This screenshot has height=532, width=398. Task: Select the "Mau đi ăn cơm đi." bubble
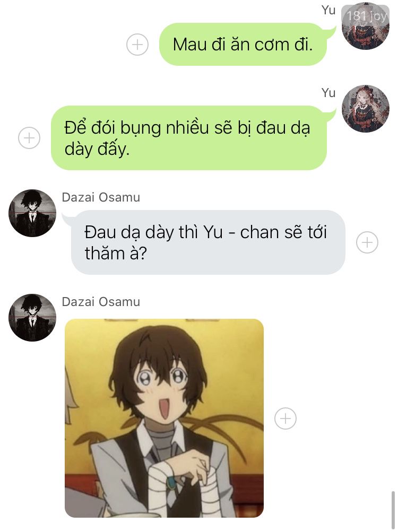tap(243, 45)
